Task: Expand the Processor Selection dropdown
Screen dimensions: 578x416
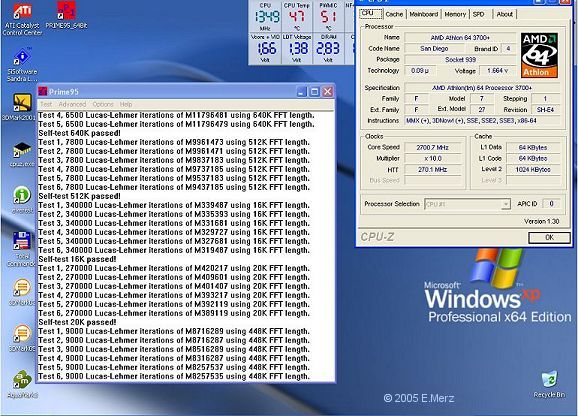Action: click(x=506, y=204)
